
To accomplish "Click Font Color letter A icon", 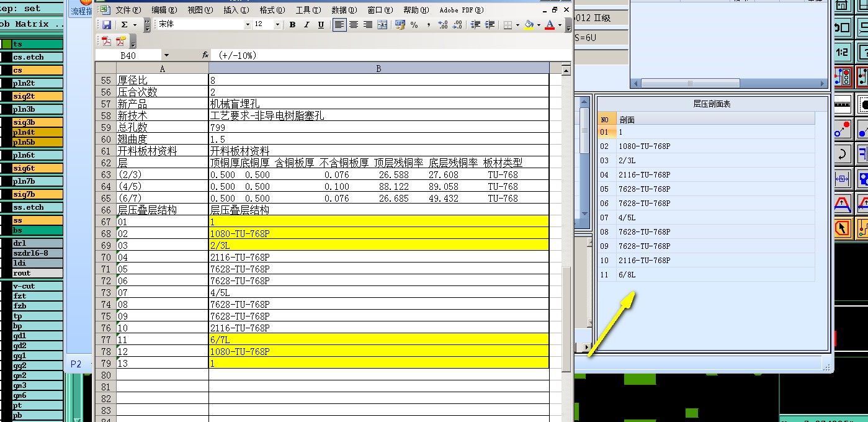I will coord(550,25).
